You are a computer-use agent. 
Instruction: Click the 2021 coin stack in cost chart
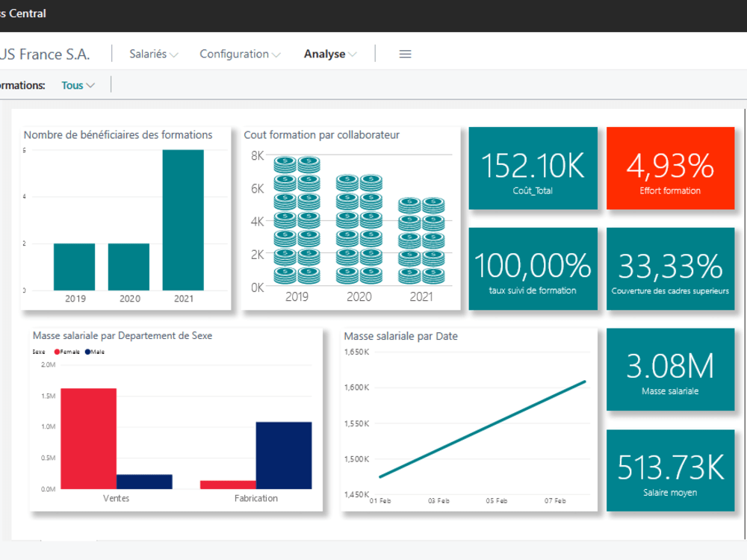click(421, 241)
